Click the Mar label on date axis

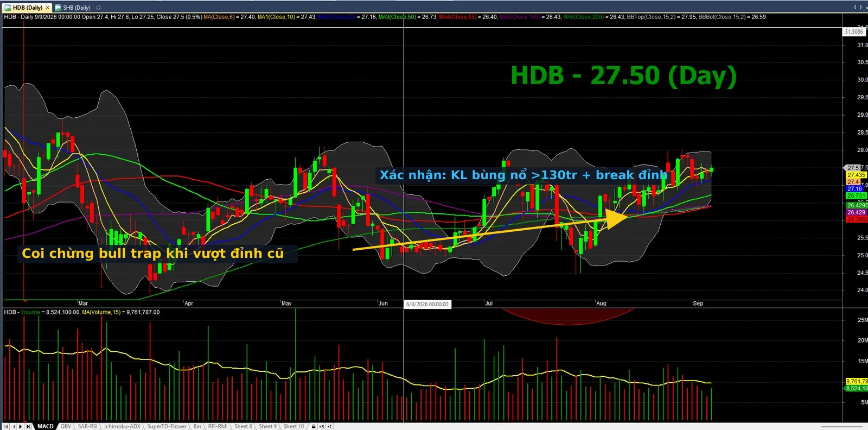(x=83, y=303)
